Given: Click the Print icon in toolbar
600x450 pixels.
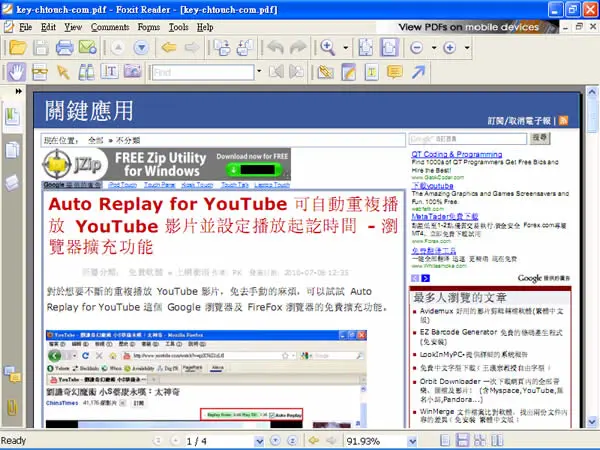Looking at the screenshot, I should (x=64, y=48).
